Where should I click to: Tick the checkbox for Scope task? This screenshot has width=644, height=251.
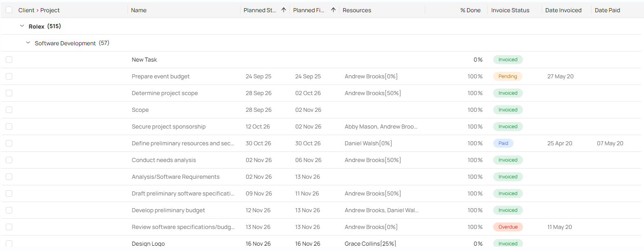9,110
